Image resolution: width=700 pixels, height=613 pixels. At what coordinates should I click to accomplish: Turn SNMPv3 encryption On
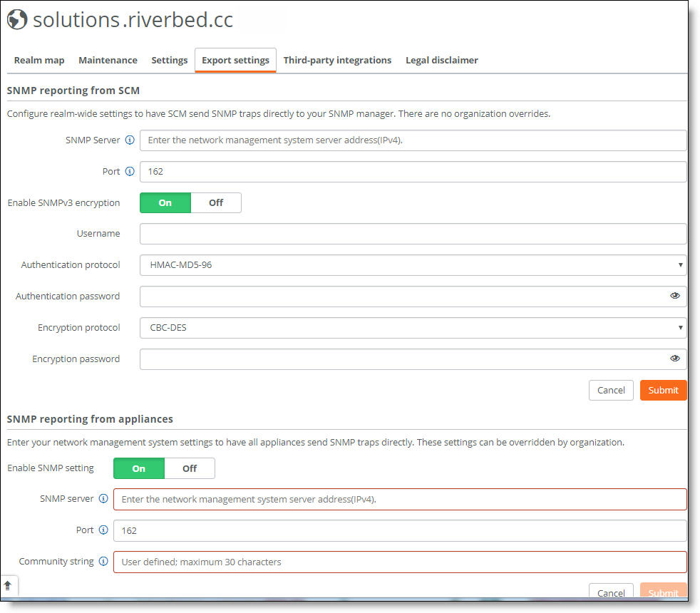tap(165, 202)
